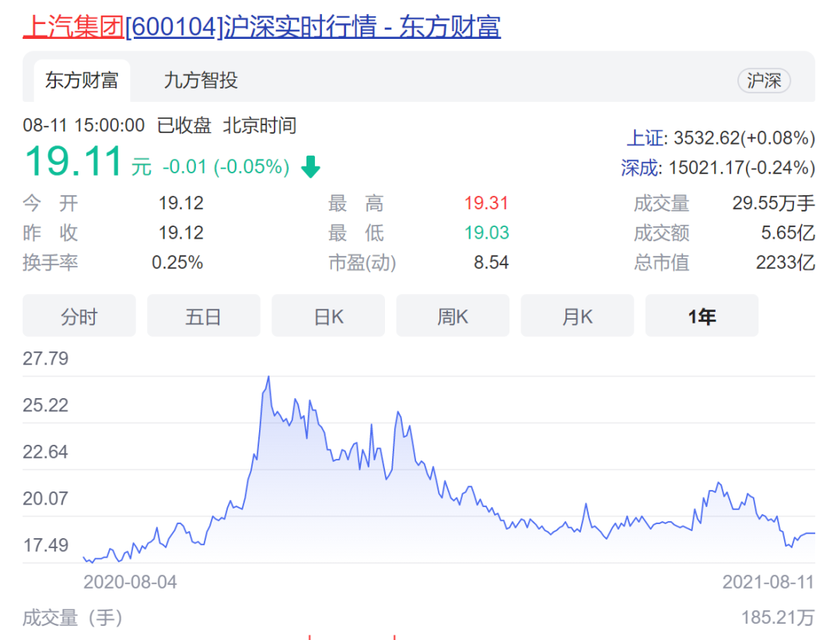Image resolution: width=840 pixels, height=640 pixels.
Task: Click the 上证 index link
Action: point(645,138)
